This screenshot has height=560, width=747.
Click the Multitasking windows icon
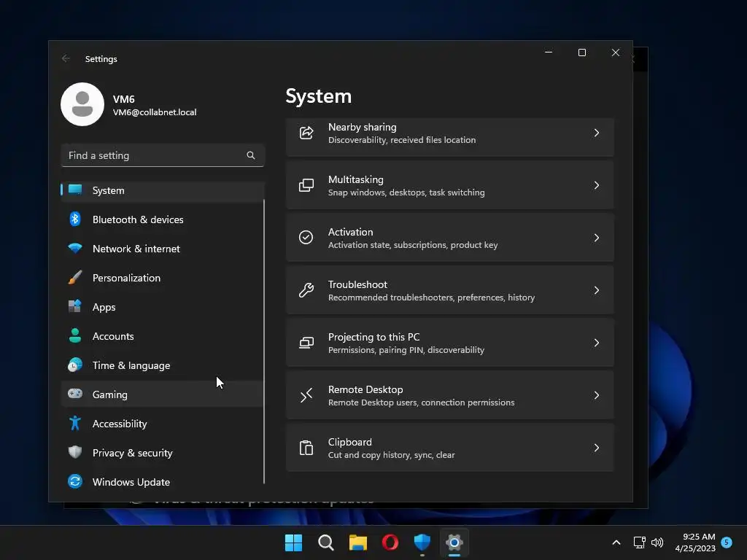click(x=306, y=185)
